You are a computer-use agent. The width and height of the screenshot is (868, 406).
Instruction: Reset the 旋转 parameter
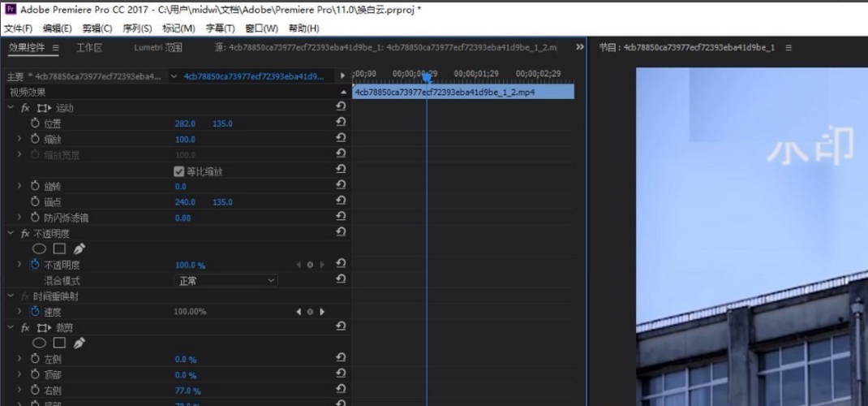click(341, 184)
